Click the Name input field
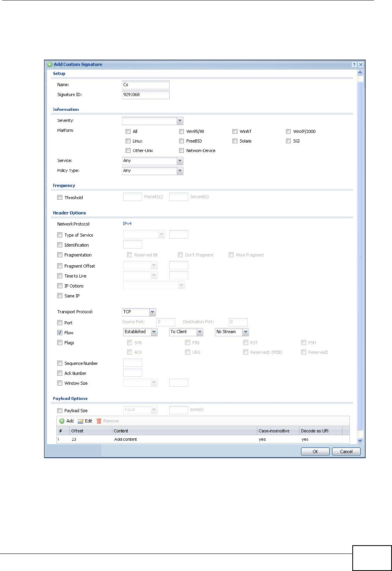 (x=145, y=85)
